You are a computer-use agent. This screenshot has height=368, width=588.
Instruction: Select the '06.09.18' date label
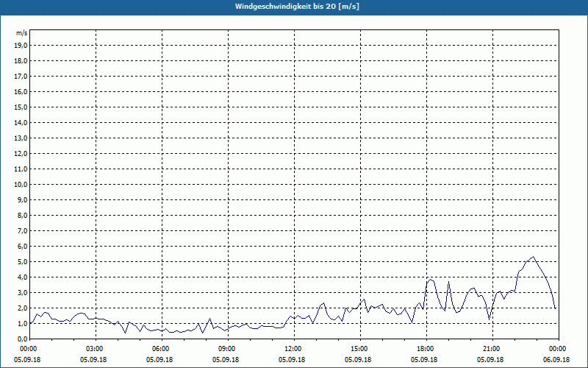pyautogui.click(x=556, y=359)
